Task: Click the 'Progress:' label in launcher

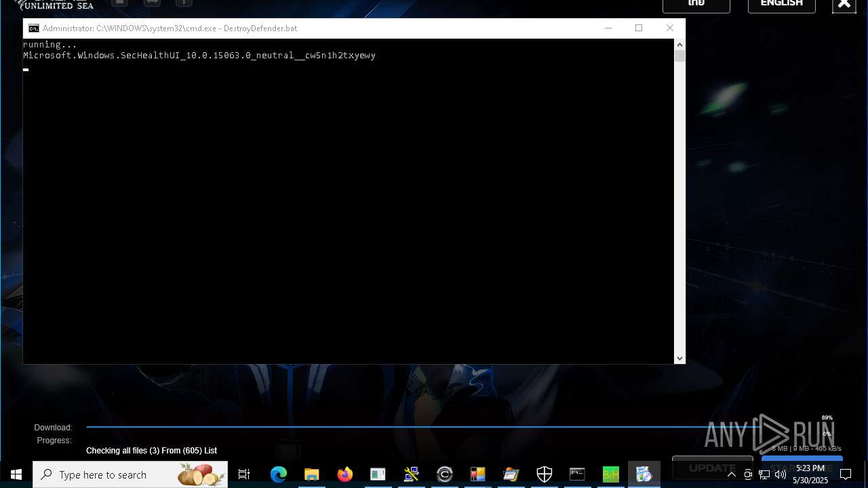Action: 54,441
